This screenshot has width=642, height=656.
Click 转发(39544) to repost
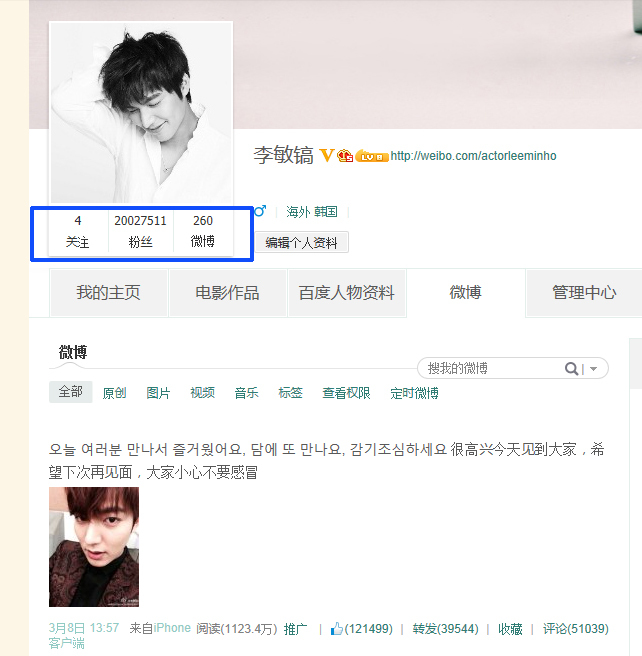click(445, 628)
